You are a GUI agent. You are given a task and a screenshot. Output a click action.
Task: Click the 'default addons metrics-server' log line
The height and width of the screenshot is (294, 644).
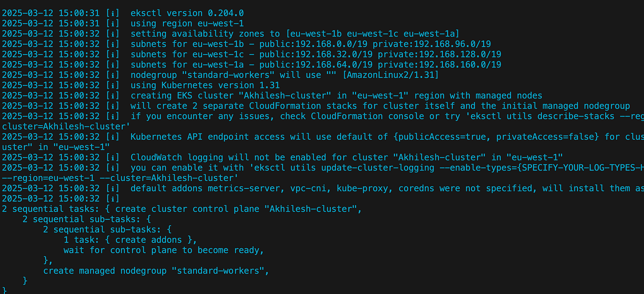click(322, 188)
